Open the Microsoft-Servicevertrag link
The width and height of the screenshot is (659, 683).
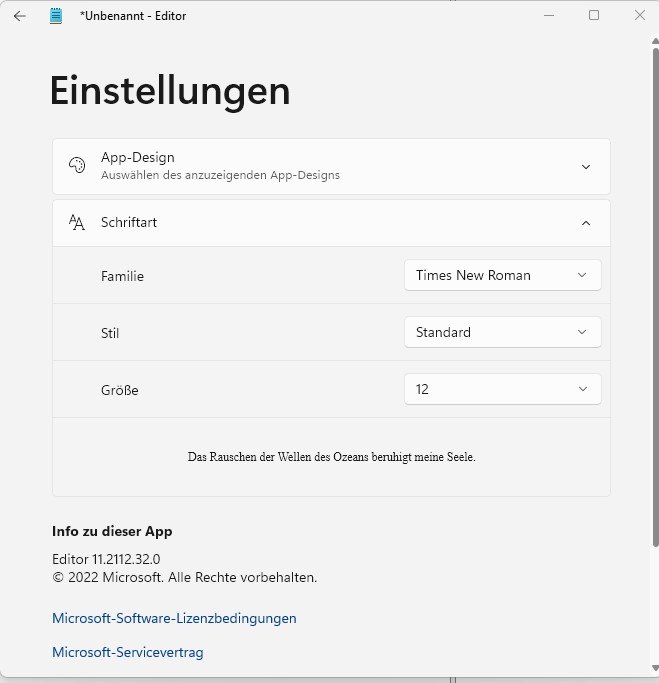click(x=128, y=653)
